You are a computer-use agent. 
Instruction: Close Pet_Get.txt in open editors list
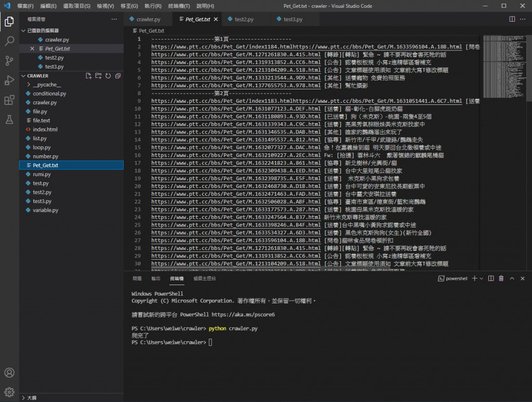click(32, 48)
